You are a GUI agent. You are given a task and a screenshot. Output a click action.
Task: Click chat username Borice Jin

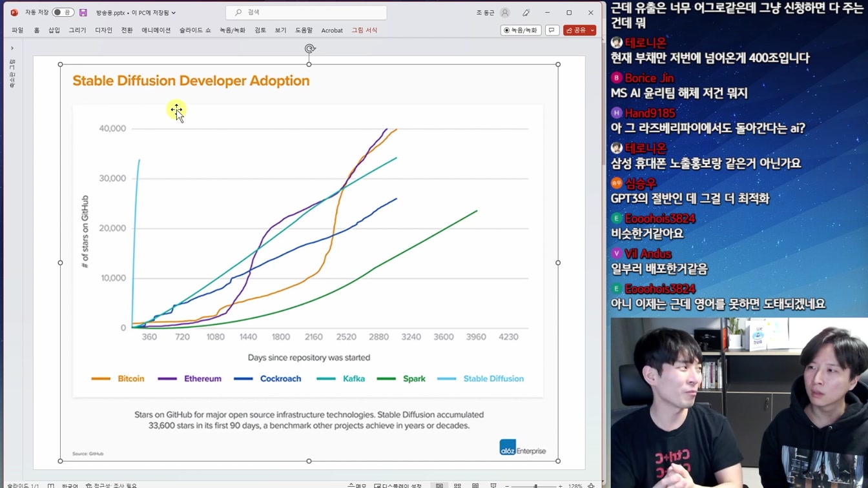(x=649, y=78)
